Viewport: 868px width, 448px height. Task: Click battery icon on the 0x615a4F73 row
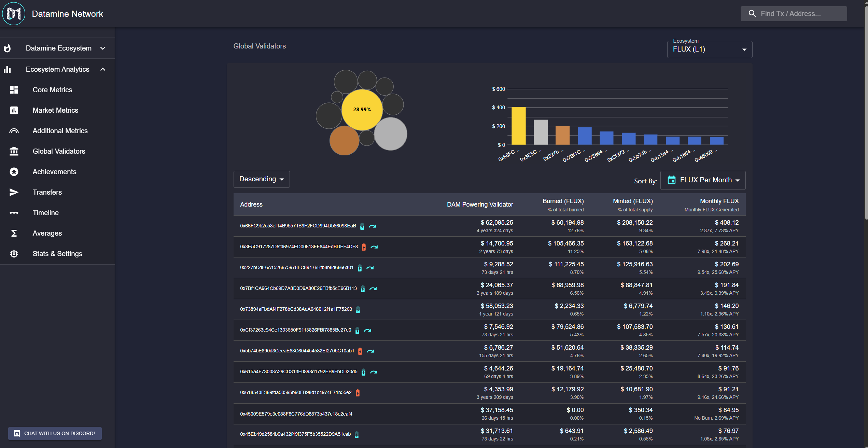363,372
